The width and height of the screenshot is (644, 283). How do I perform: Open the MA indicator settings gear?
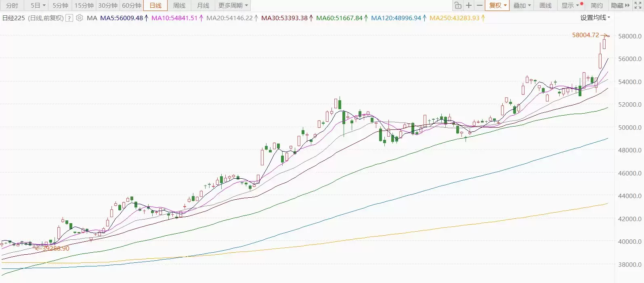click(80, 18)
